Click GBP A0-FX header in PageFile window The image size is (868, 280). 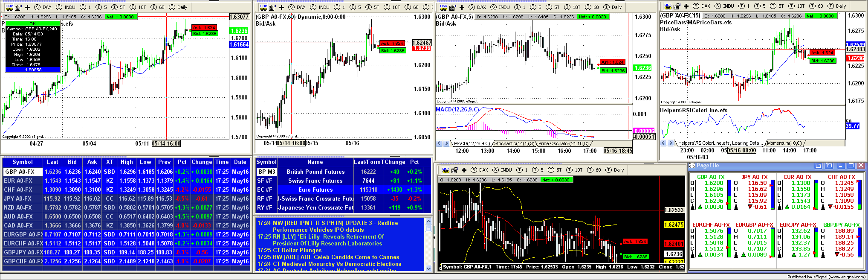(711, 177)
